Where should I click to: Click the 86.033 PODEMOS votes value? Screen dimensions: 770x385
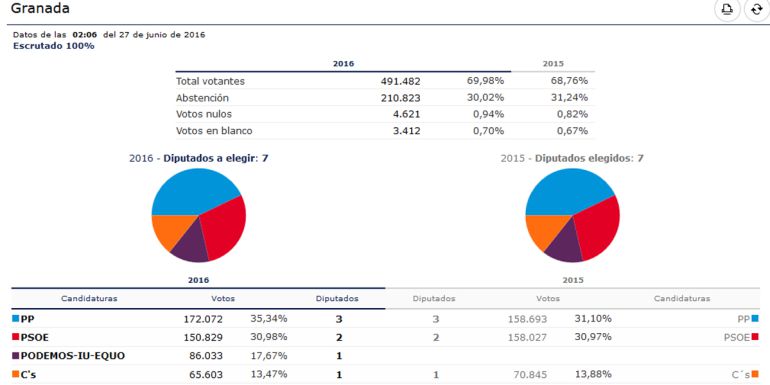click(x=206, y=357)
